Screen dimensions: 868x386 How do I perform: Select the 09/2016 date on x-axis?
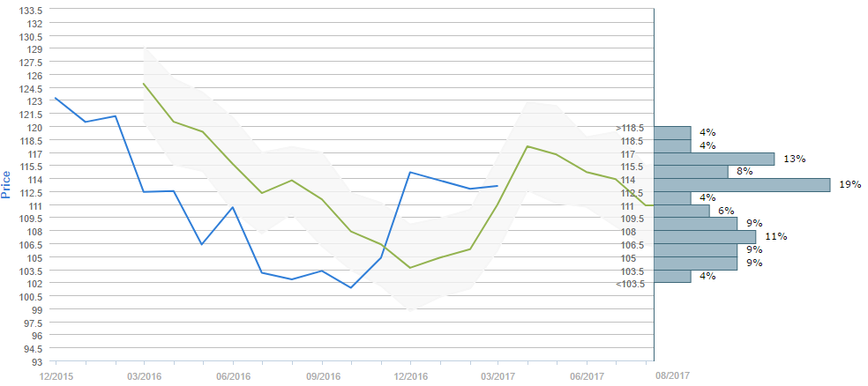pos(321,375)
